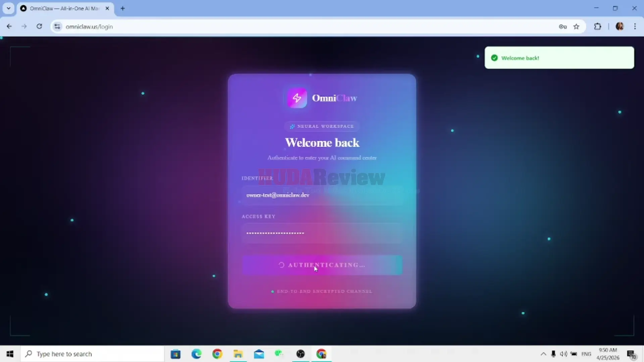Click the address bar URL omniclaw.us/login

pos(89,27)
